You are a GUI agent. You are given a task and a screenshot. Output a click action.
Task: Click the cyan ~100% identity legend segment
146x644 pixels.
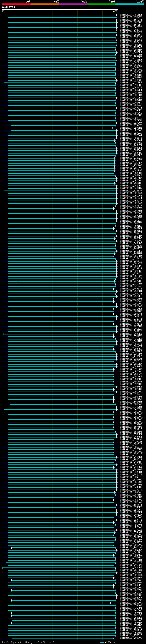[x=130, y=4]
